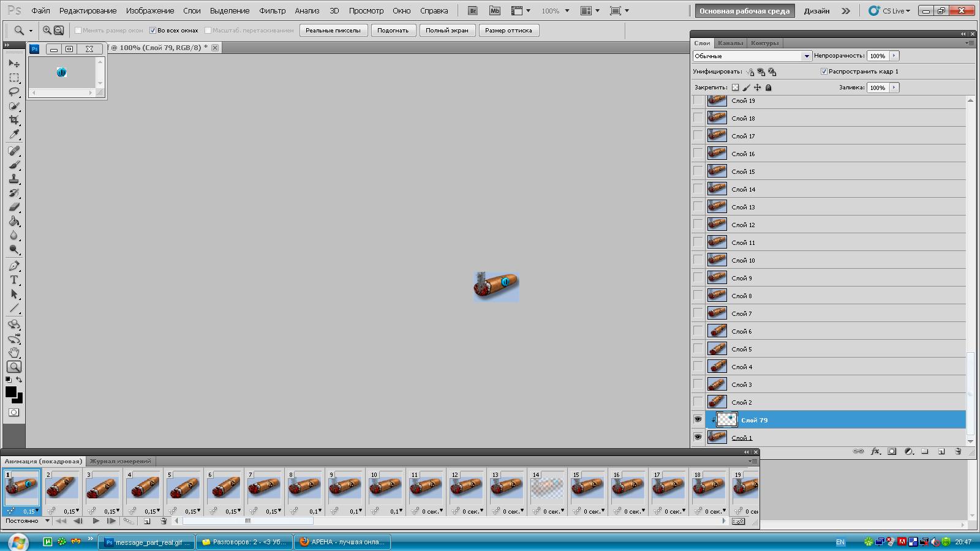
Task: Click the 'Полный экран' button
Action: 447,31
